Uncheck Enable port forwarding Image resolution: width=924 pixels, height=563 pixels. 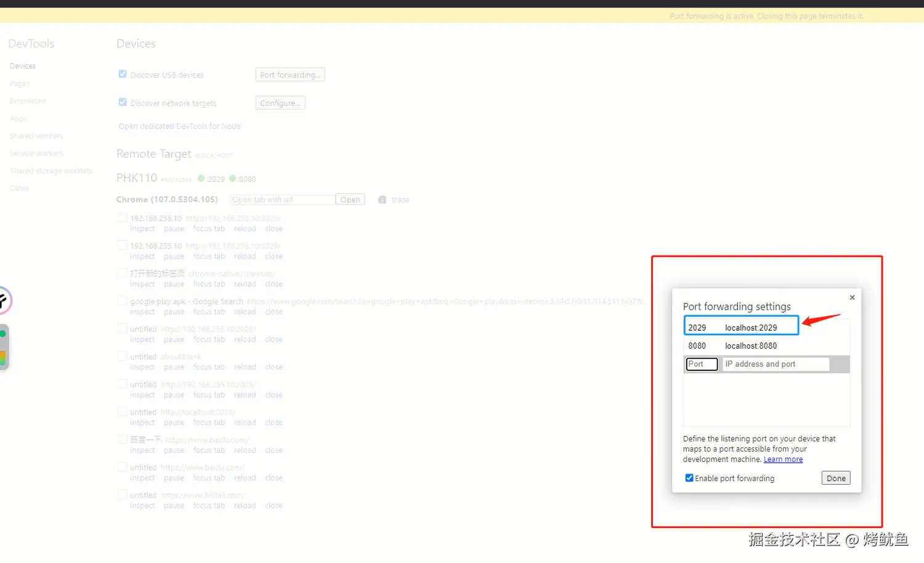coord(689,478)
